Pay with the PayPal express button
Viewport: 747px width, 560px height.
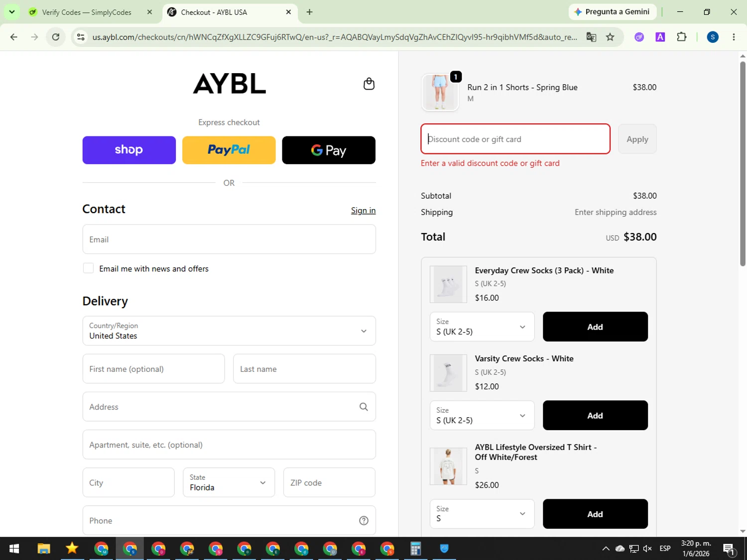coord(229,150)
